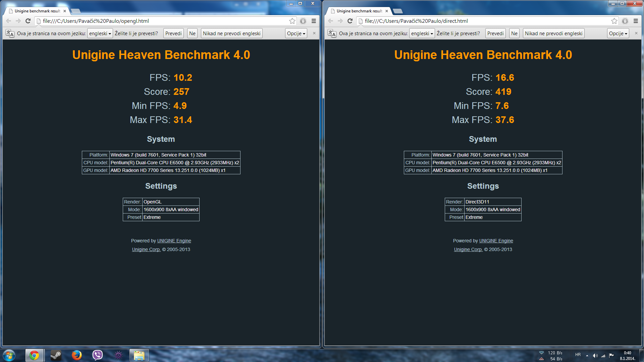Click the FPS value 16.6
The height and width of the screenshot is (362, 644).
[x=505, y=78]
